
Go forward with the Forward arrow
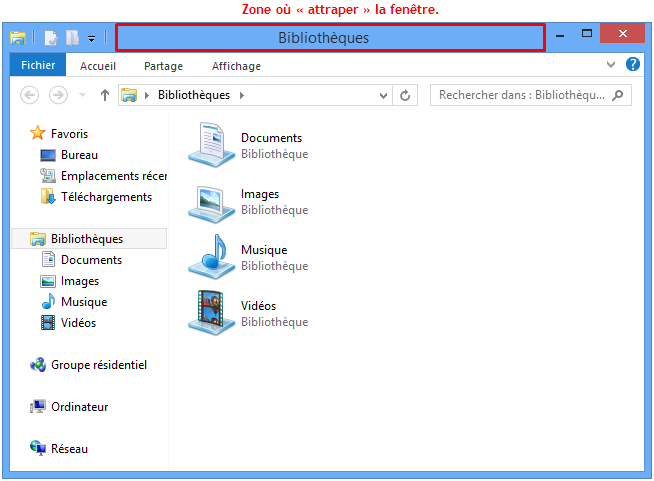pyautogui.click(x=58, y=95)
